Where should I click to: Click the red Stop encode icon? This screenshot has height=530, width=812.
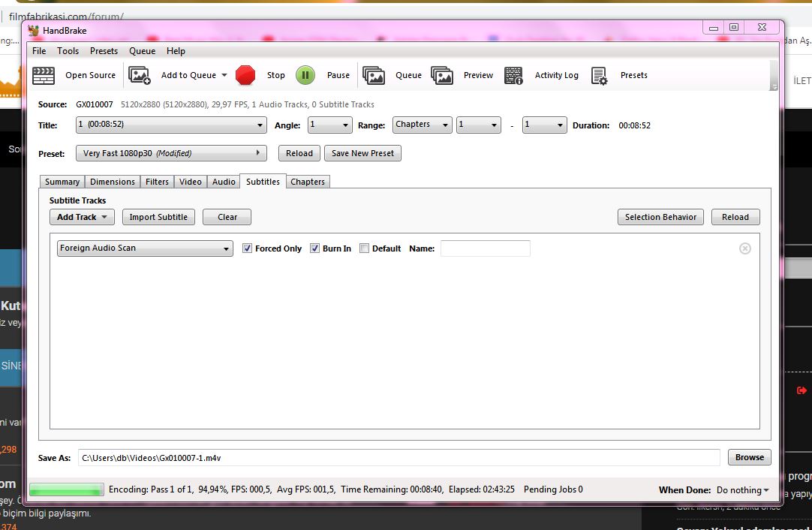click(x=245, y=75)
